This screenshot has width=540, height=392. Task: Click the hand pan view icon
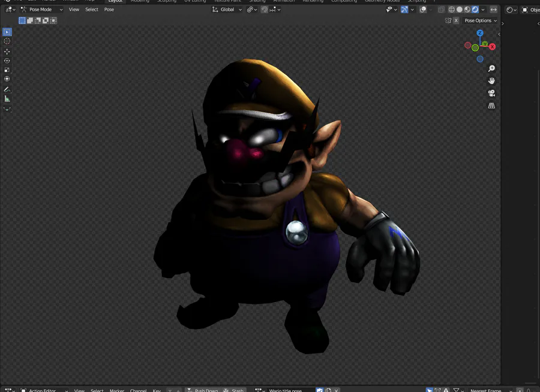(x=491, y=80)
